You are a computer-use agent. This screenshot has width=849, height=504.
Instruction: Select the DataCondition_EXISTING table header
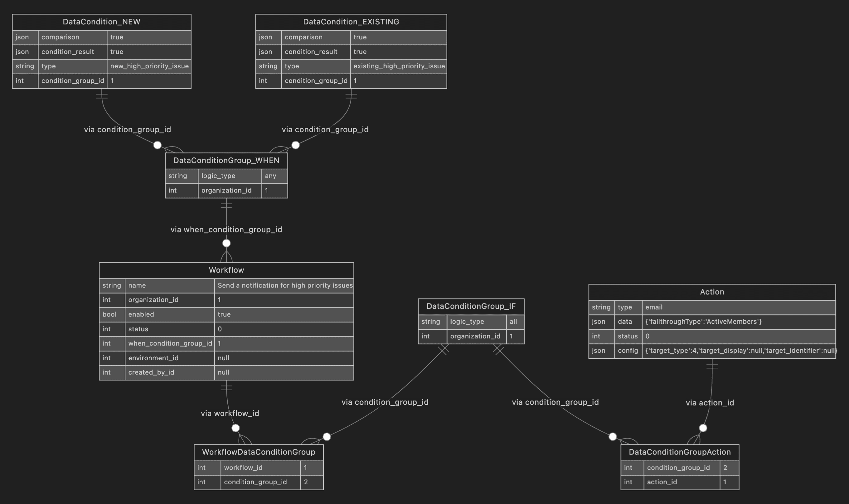point(351,22)
